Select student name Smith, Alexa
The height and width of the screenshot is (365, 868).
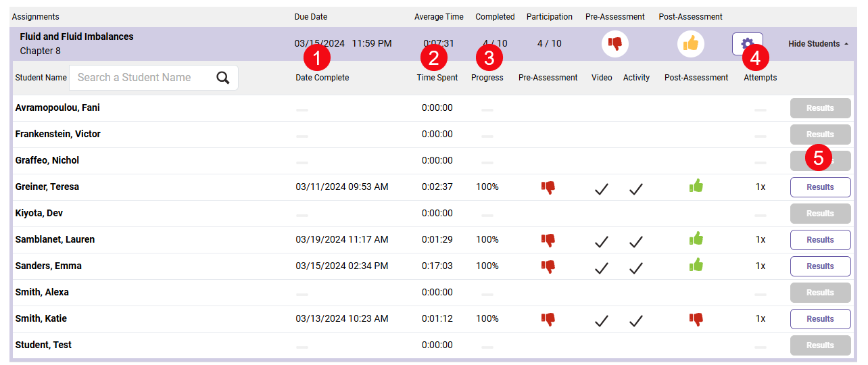[x=42, y=293]
